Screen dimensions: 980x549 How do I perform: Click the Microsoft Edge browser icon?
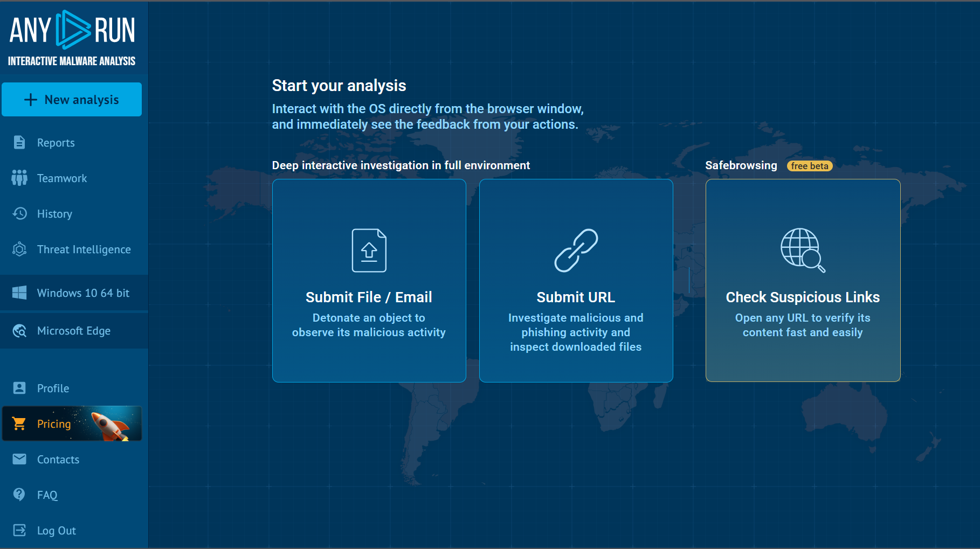(19, 330)
